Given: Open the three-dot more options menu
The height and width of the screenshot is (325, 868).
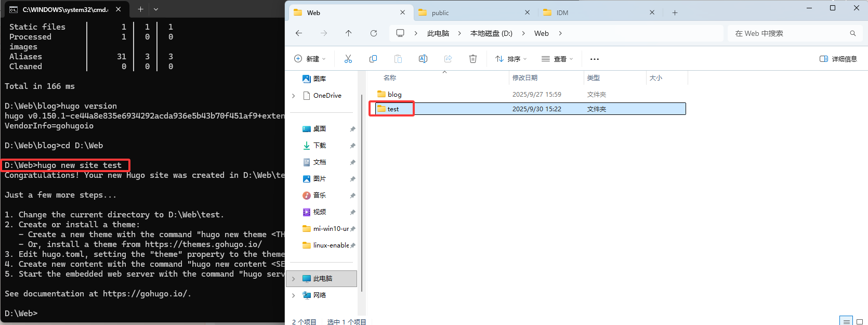Looking at the screenshot, I should click(595, 59).
